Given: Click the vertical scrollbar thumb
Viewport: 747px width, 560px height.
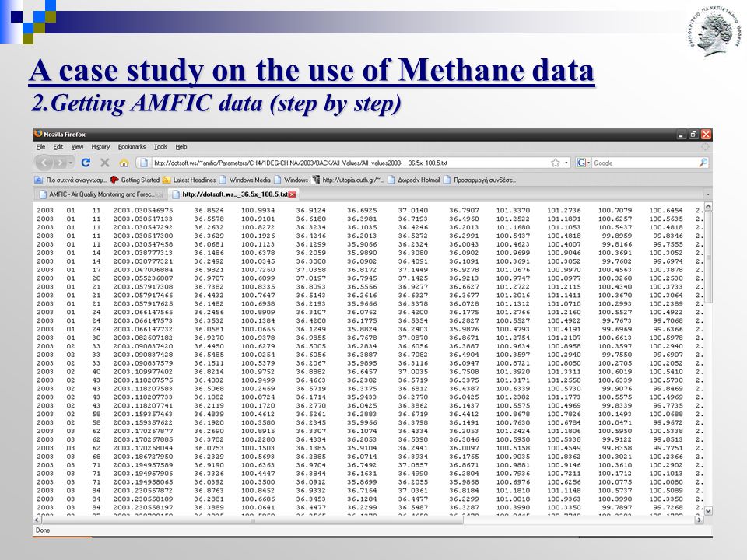Looking at the screenshot, I should point(708,257).
